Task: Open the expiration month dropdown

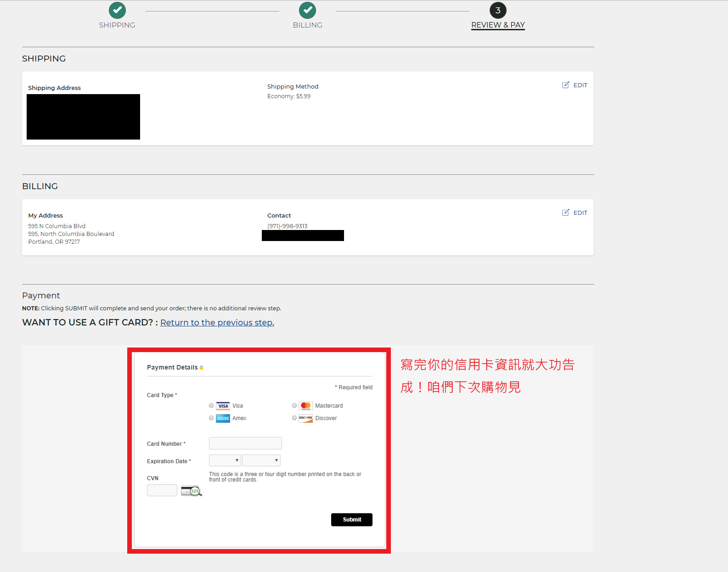Action: (225, 460)
